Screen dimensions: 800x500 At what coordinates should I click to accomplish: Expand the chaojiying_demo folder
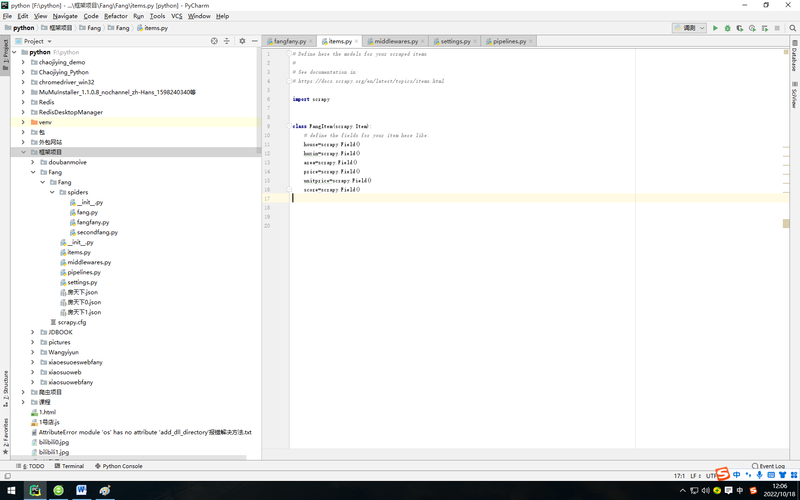point(23,62)
